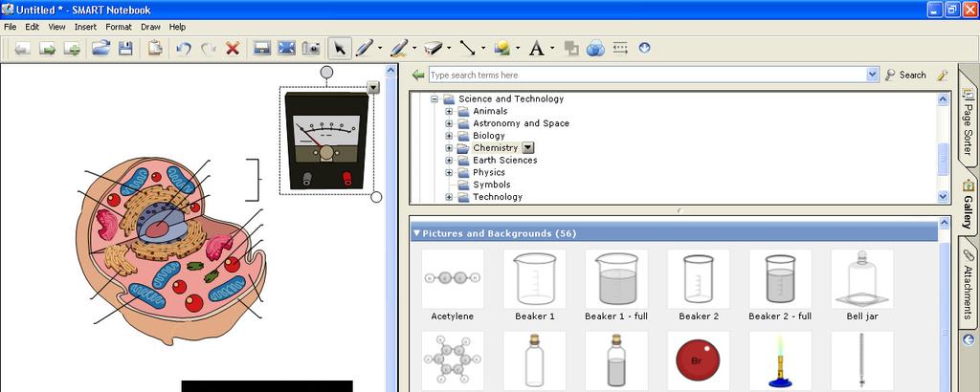Select the Shapes tool

tap(501, 48)
